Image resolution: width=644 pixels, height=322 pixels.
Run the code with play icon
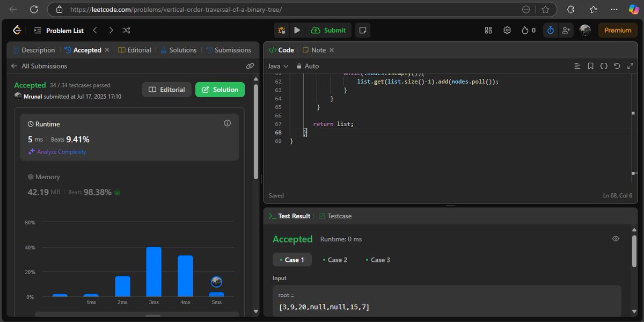[x=297, y=31]
